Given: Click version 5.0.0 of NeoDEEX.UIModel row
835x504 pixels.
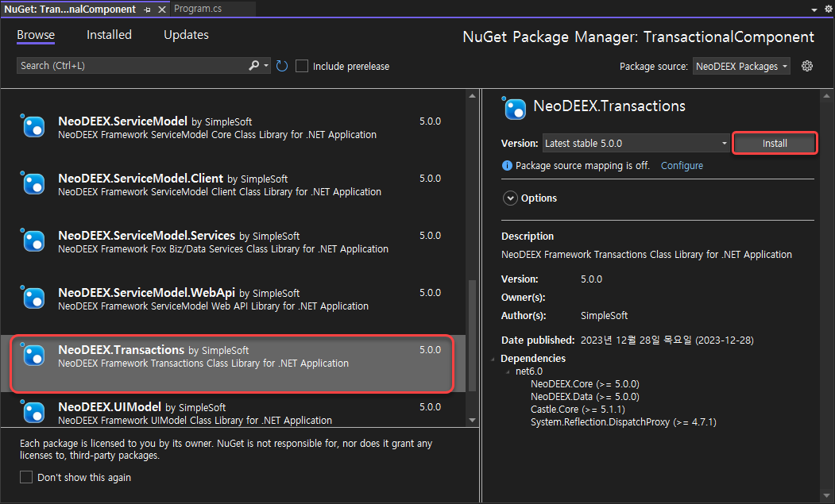Looking at the screenshot, I should 430,407.
